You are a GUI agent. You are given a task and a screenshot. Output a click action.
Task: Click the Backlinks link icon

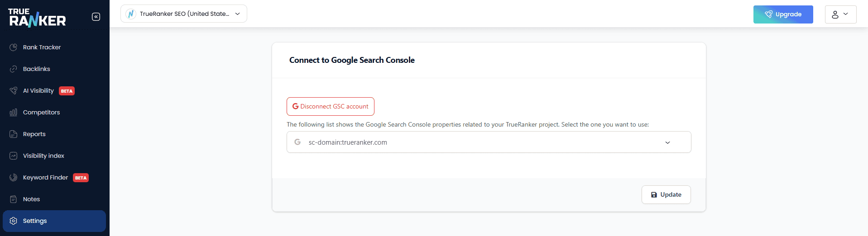coord(14,69)
